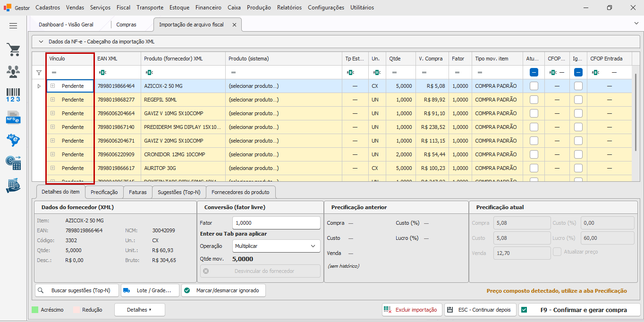Click the Fator input field

[x=277, y=223]
